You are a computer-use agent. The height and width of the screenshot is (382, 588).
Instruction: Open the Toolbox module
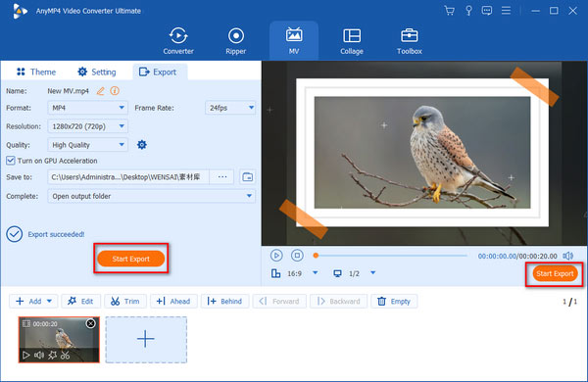409,41
